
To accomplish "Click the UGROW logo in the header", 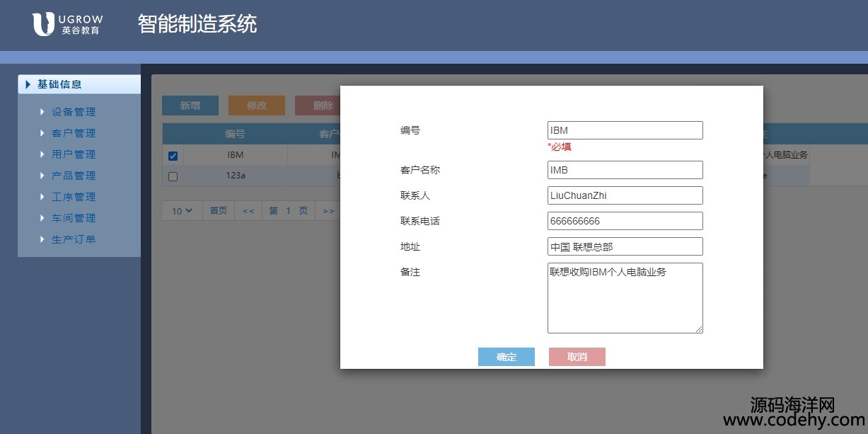I will [66, 23].
